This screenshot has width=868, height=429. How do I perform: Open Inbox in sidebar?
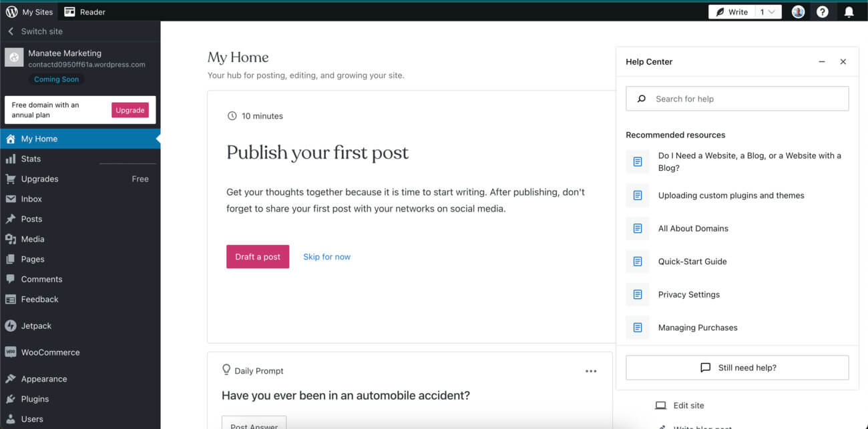coord(80,199)
